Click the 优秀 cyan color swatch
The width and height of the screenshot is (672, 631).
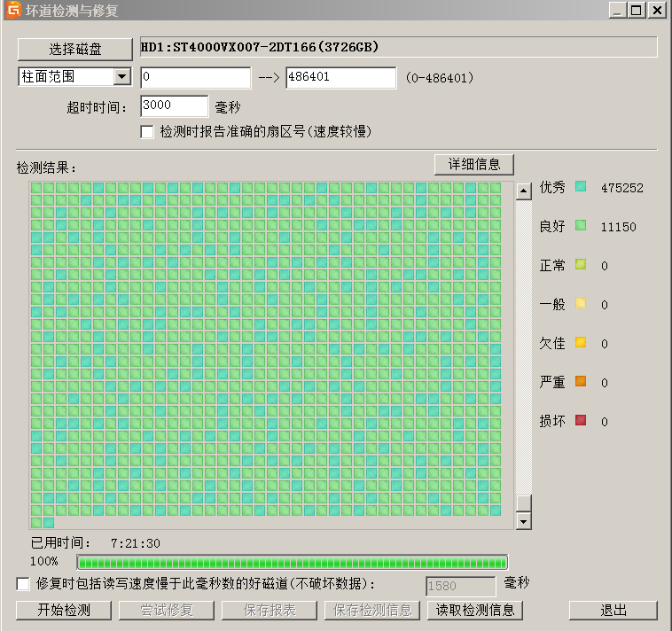click(581, 187)
